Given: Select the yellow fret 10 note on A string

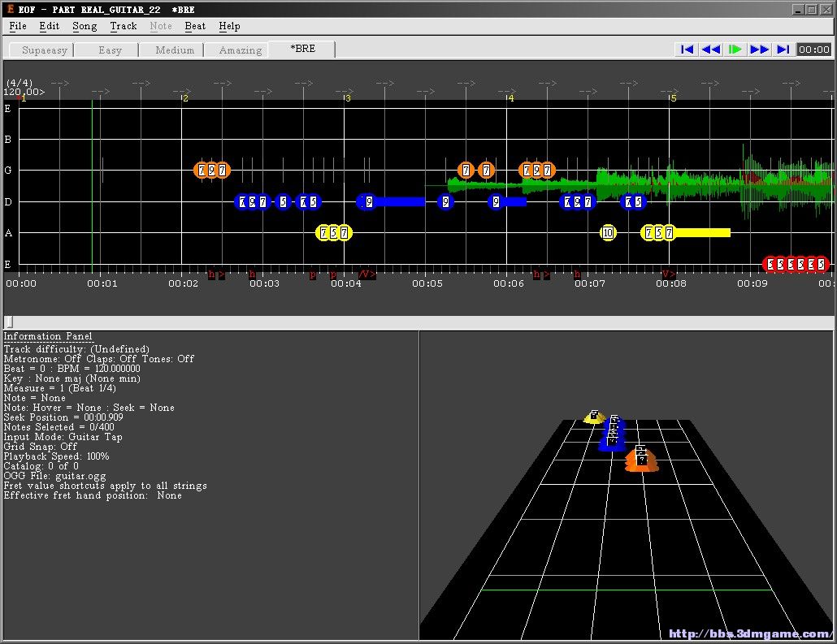Looking at the screenshot, I should [x=608, y=232].
